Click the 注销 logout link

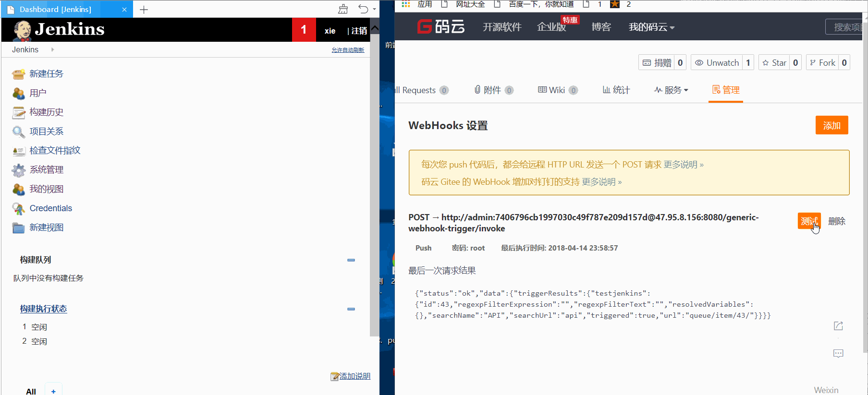pos(359,31)
